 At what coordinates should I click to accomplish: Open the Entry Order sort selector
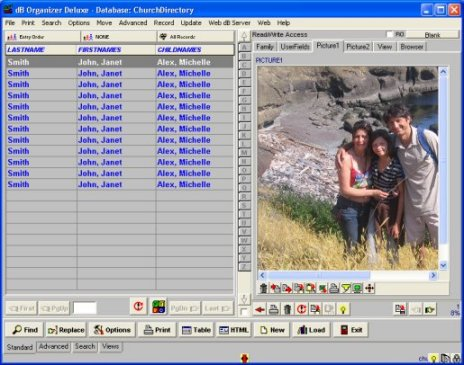(42, 37)
